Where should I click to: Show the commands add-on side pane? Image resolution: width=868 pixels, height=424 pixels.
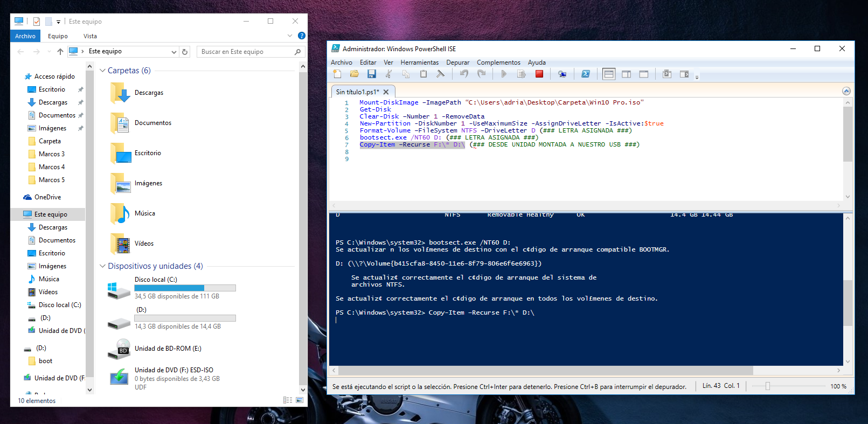(684, 74)
